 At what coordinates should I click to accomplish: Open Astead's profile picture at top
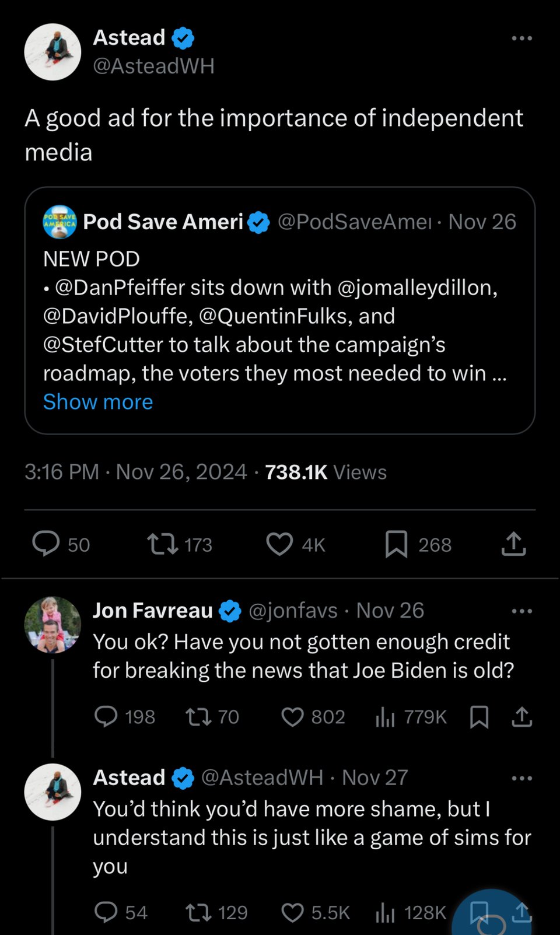point(52,52)
